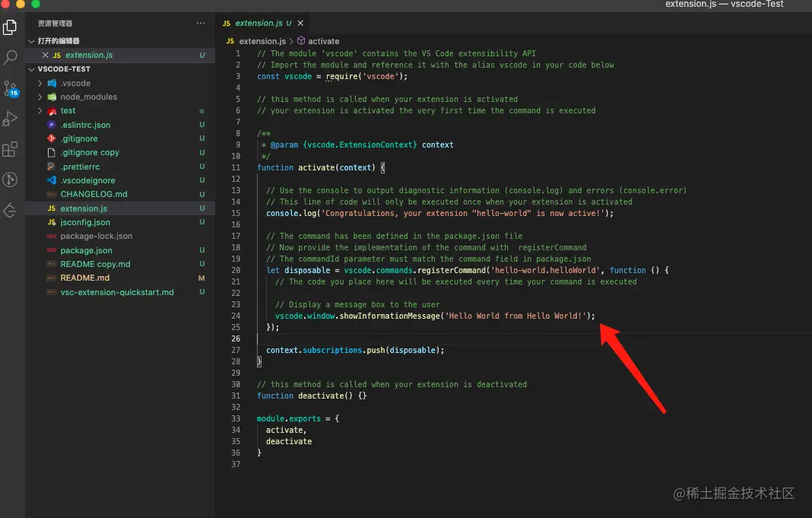Collapse the VSCODE-TEST folder section

click(32, 69)
